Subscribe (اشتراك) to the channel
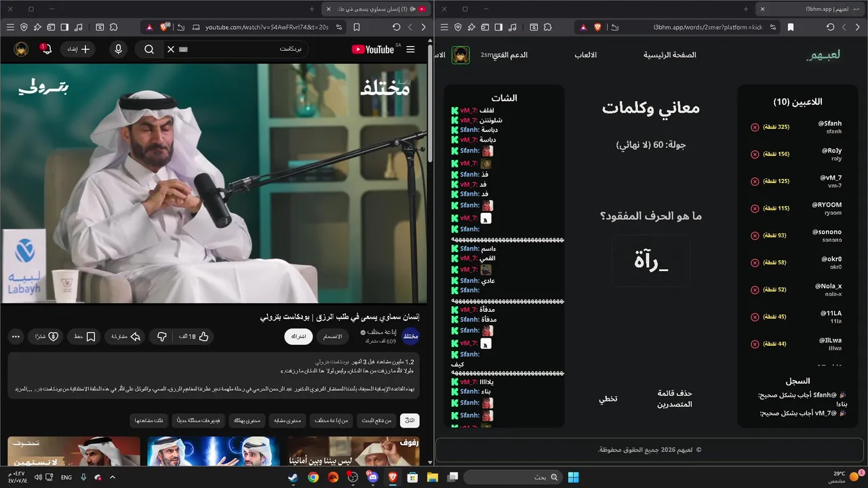This screenshot has height=488, width=868. tap(298, 336)
